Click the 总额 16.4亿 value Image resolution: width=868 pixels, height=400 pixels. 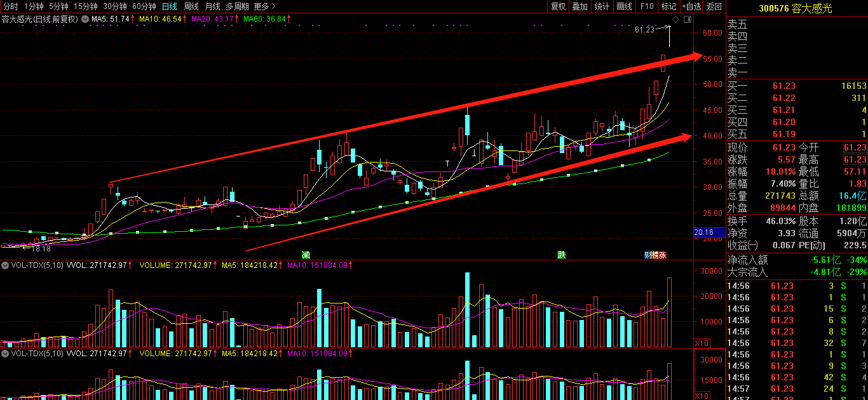(x=853, y=196)
